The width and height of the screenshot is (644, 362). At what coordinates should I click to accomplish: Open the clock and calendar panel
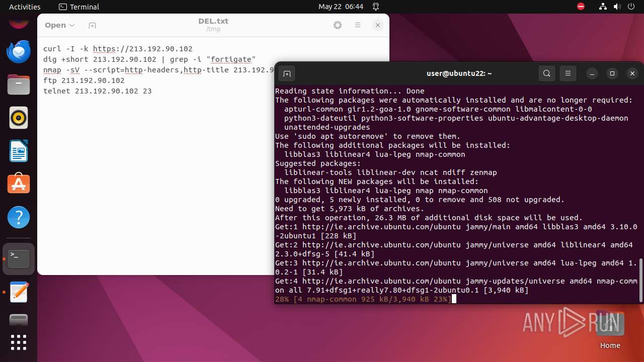point(341,7)
